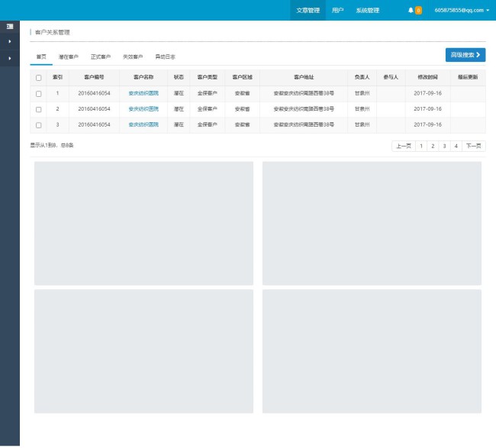Check the checkbox for row index 1
Screen dimensions: 496x448
(x=39, y=93)
